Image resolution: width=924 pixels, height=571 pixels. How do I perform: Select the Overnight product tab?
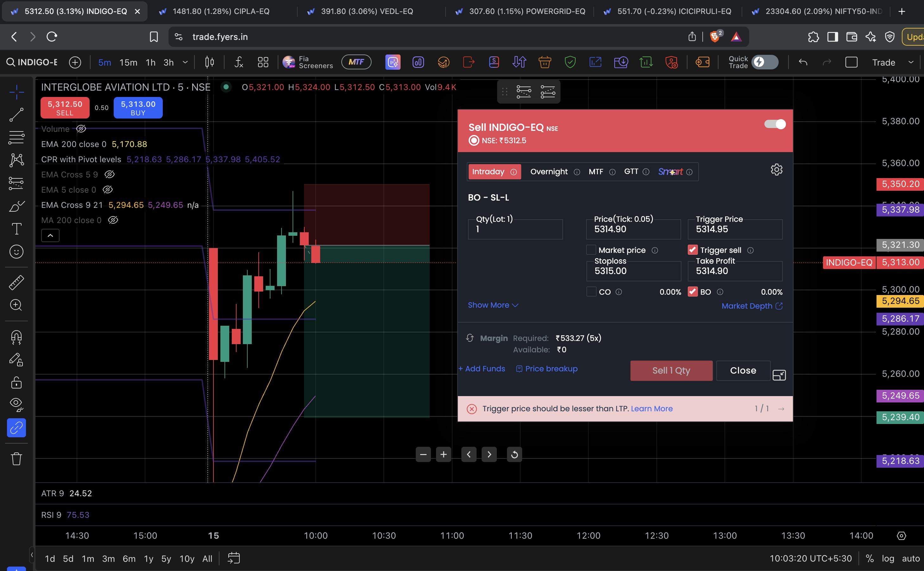tap(555, 172)
